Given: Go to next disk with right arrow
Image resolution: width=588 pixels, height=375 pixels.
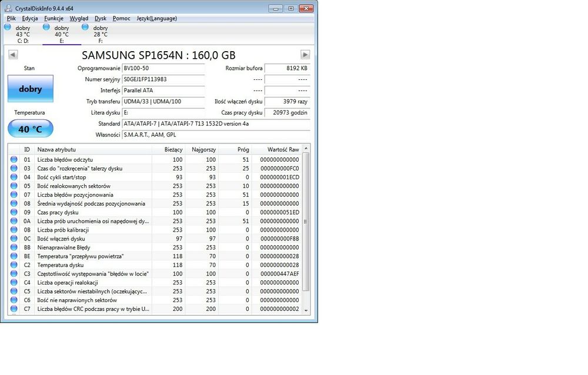Looking at the screenshot, I should tap(305, 55).
